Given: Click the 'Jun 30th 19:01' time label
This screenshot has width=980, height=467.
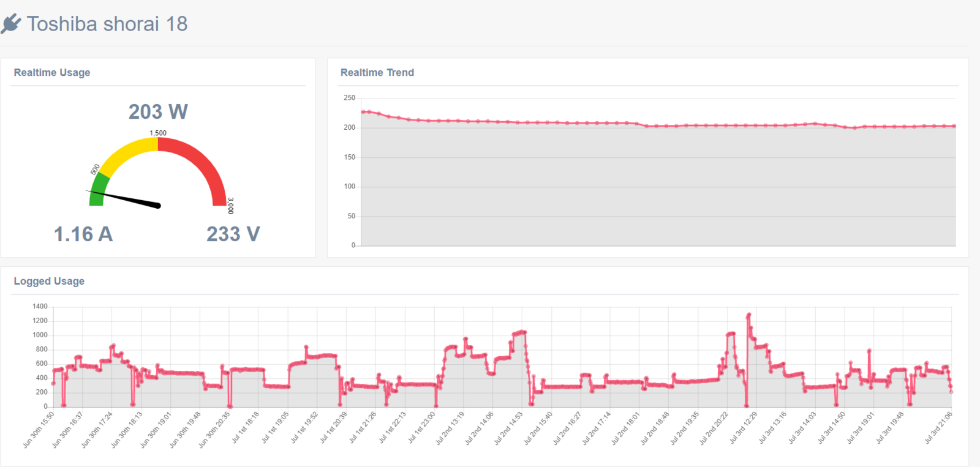Looking at the screenshot, I should point(156,430).
